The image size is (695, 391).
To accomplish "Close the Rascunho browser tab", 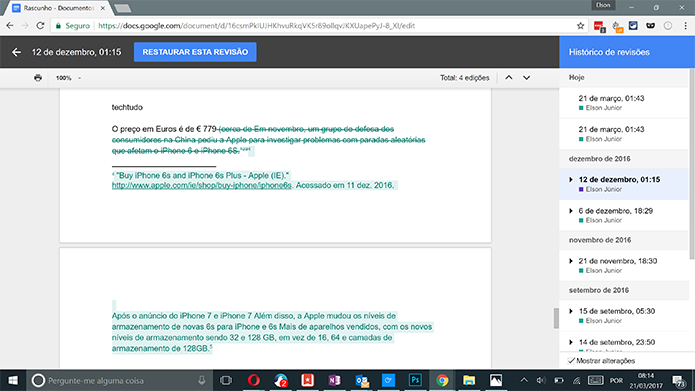I will tap(103, 8).
